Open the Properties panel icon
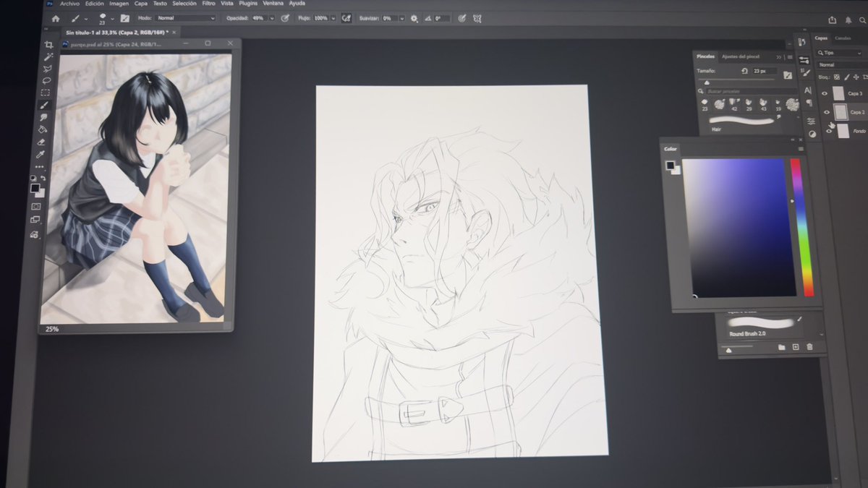The image size is (868, 488). point(804,60)
